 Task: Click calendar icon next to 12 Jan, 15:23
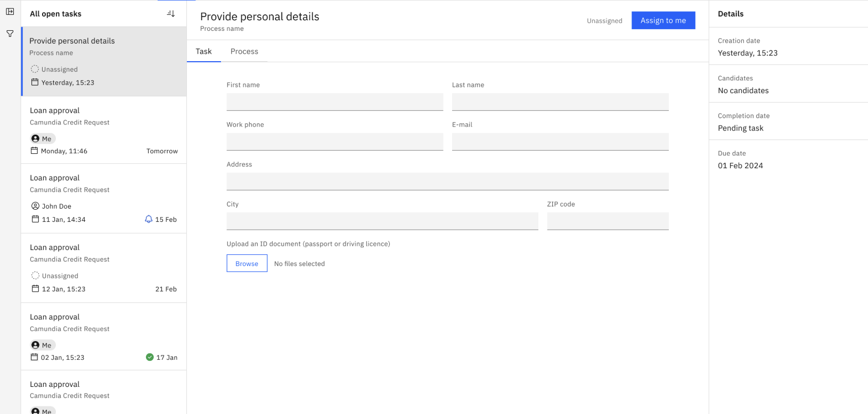35,288
